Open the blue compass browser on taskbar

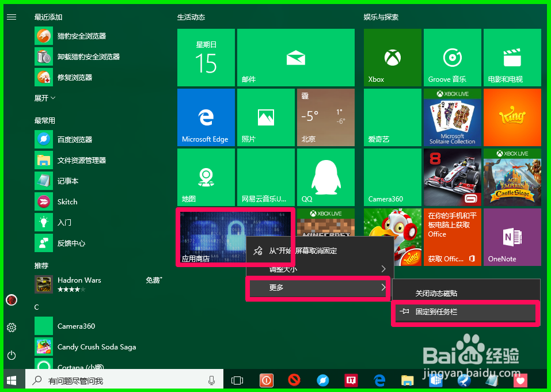[x=322, y=380]
